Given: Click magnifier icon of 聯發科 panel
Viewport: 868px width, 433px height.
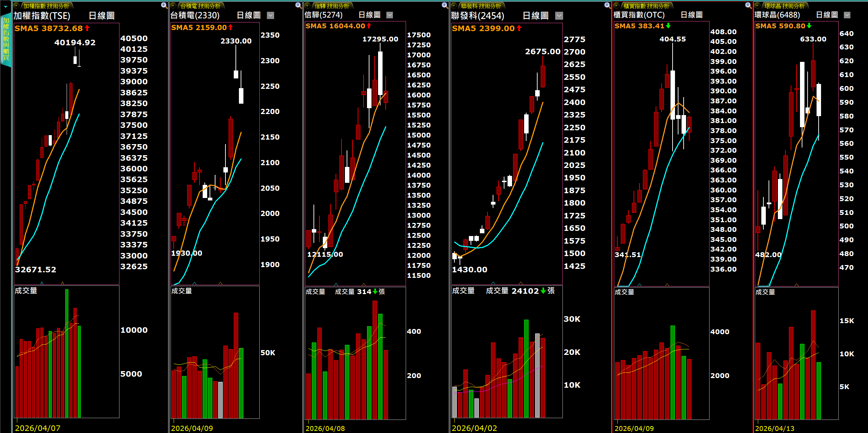Looking at the screenshot, I should click(x=607, y=5).
